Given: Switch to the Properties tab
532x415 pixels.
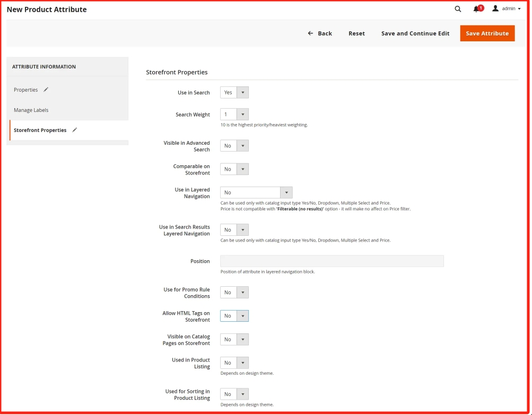Looking at the screenshot, I should [26, 90].
